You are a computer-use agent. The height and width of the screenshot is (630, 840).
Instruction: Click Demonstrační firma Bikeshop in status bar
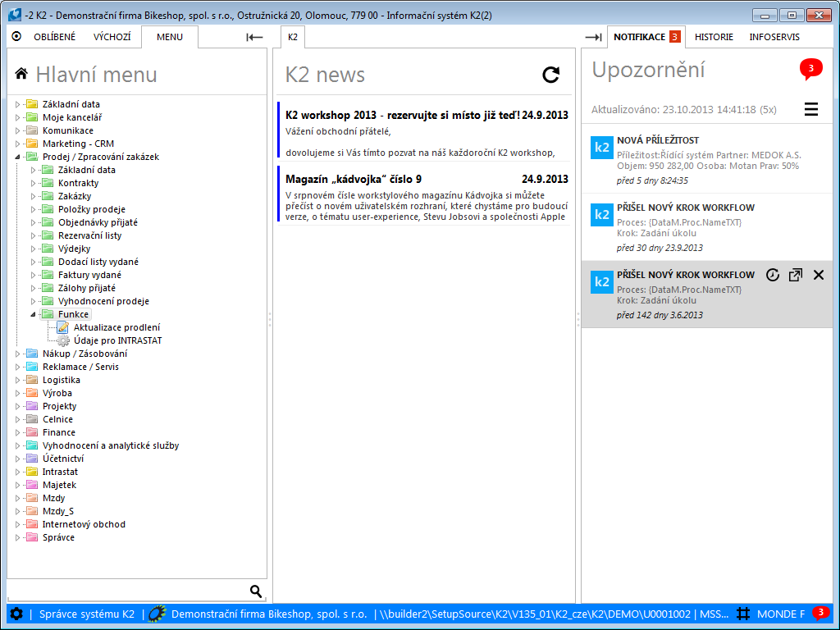tap(269, 614)
